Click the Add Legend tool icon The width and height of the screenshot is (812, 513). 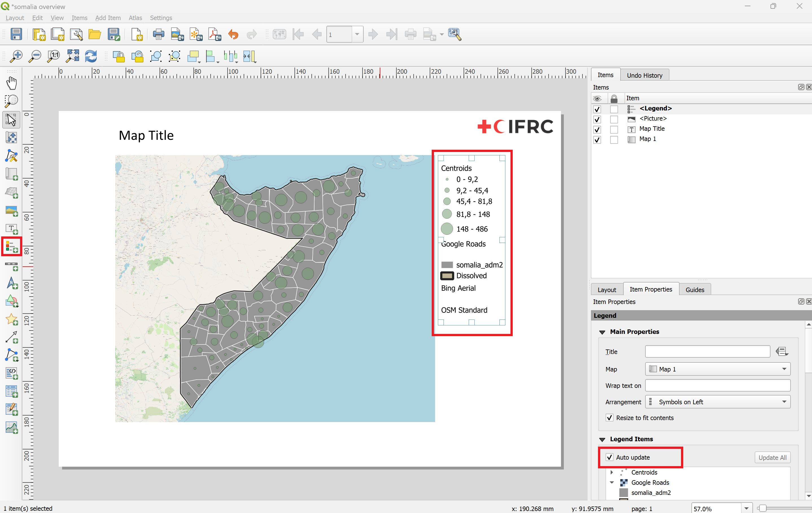(x=12, y=246)
